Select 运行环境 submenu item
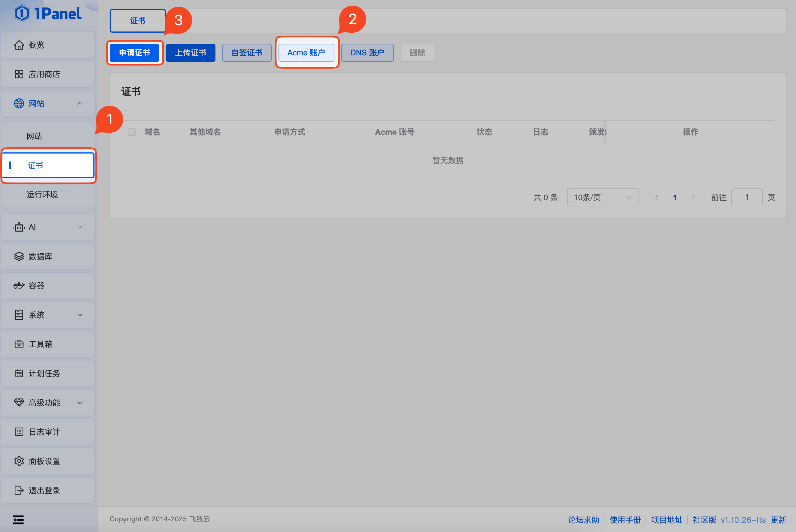The image size is (796, 532). point(42,195)
